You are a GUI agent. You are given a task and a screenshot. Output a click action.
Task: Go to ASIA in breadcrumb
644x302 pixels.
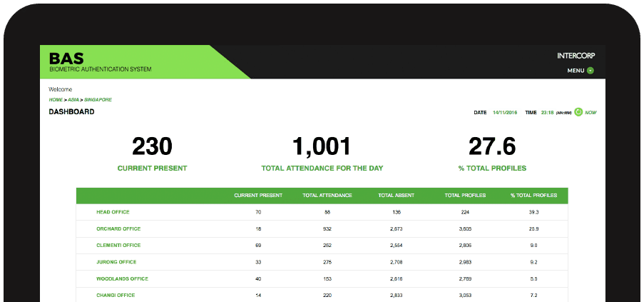tap(73, 100)
